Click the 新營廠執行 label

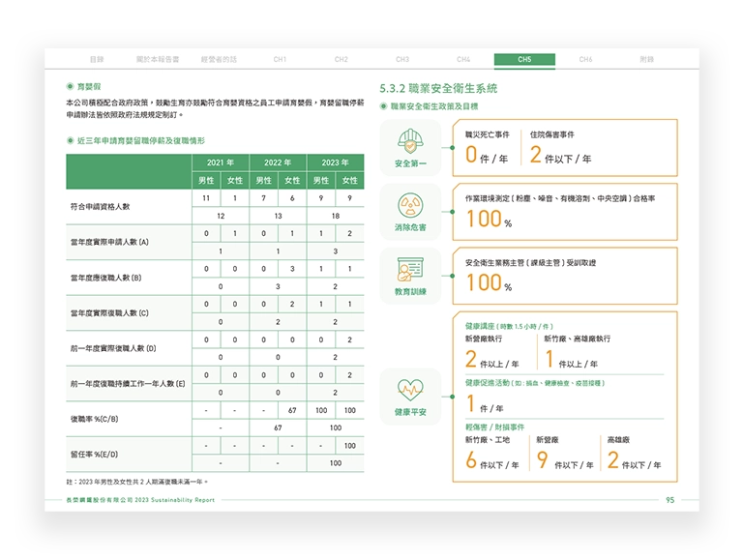click(x=484, y=339)
